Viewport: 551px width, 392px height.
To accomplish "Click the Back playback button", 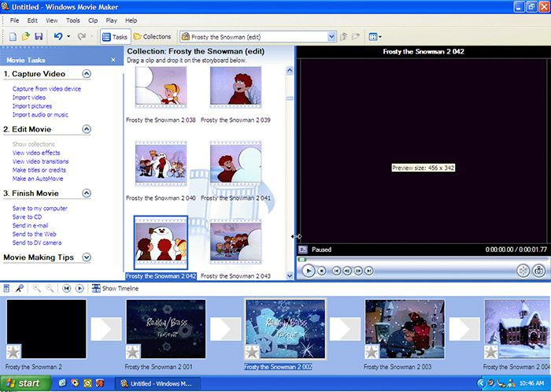I will click(336, 271).
